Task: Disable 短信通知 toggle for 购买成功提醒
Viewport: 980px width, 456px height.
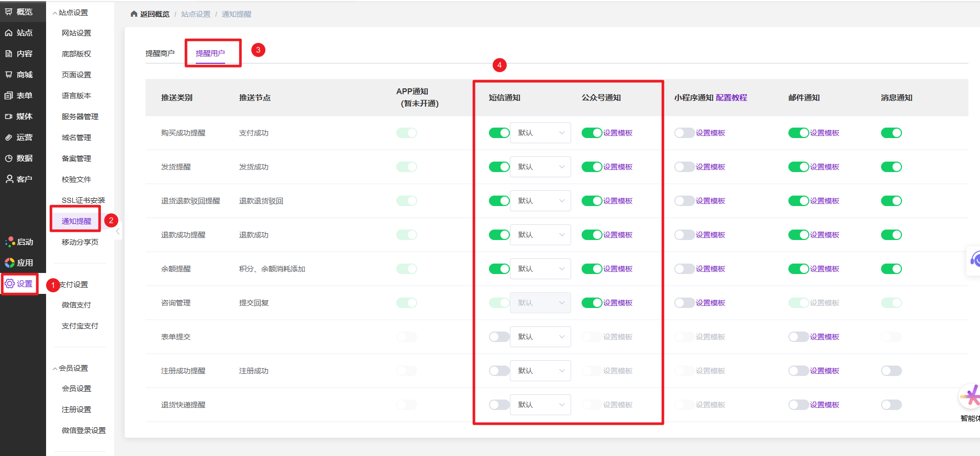Action: pos(499,133)
